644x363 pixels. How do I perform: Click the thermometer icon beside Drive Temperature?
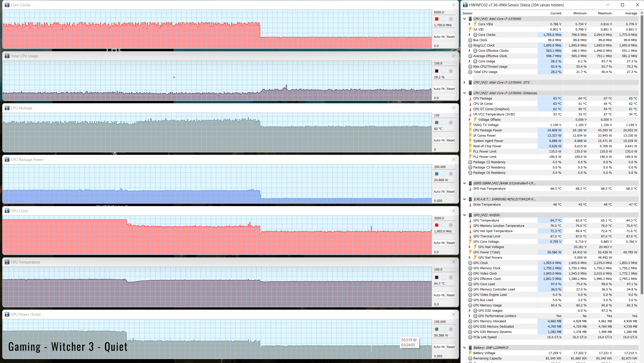(x=470, y=204)
